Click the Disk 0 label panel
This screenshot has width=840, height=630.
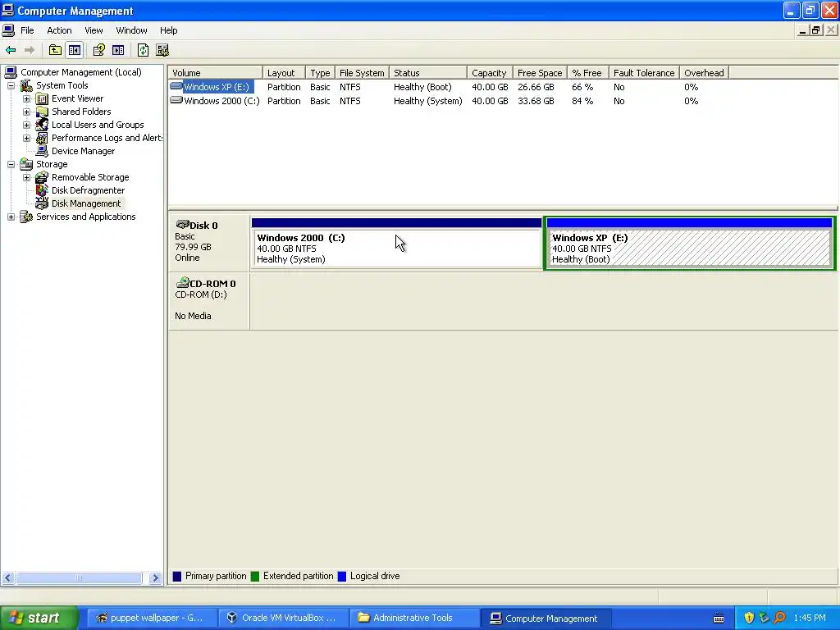[x=209, y=242]
